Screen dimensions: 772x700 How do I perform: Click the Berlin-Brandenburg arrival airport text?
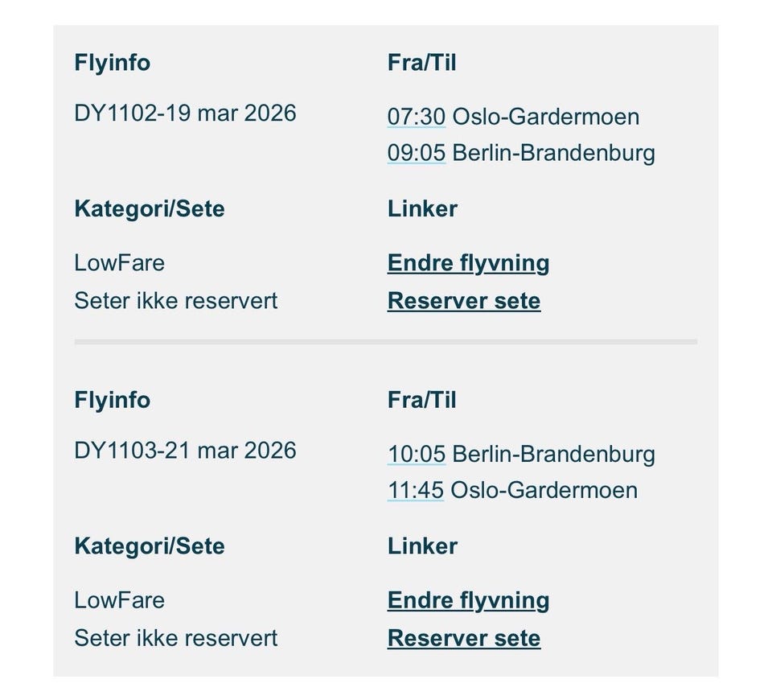[553, 152]
